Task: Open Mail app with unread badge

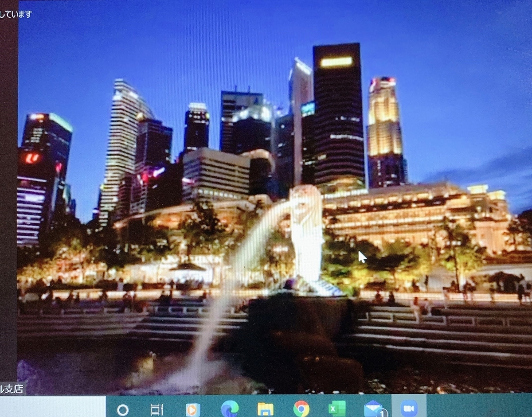Action: pos(375,409)
